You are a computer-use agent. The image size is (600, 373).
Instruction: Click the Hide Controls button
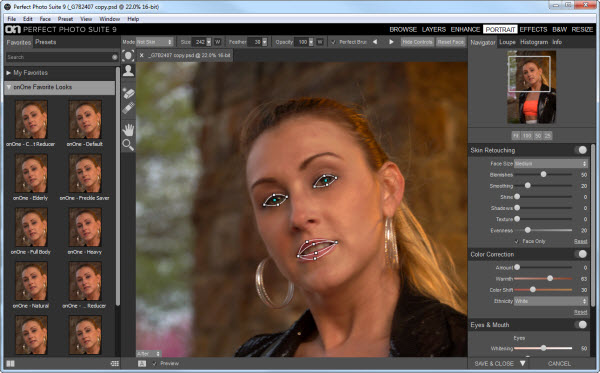pyautogui.click(x=417, y=42)
